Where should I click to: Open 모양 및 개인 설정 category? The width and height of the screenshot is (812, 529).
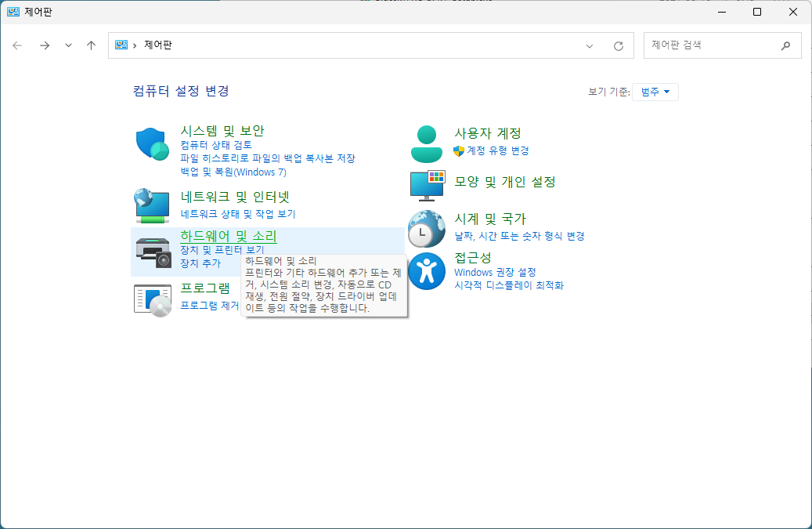point(505,182)
